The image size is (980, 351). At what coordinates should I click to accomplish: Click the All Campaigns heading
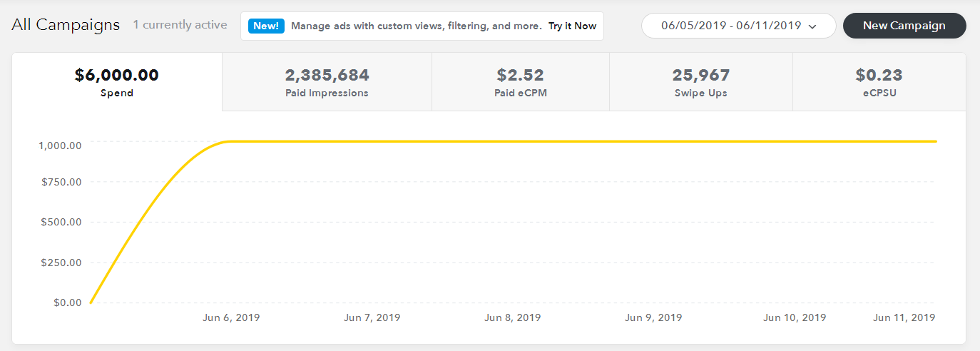click(66, 25)
